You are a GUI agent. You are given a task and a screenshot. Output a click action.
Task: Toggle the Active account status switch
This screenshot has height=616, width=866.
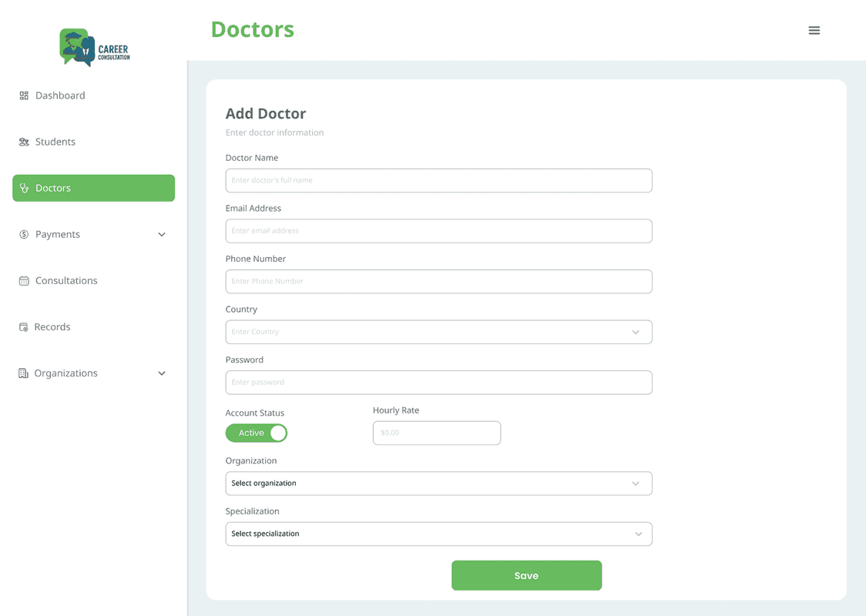pyautogui.click(x=257, y=433)
